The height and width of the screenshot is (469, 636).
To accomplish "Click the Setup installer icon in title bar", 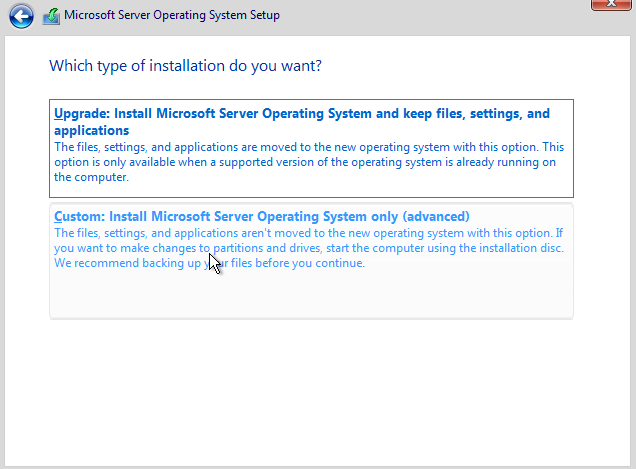I will point(52,17).
